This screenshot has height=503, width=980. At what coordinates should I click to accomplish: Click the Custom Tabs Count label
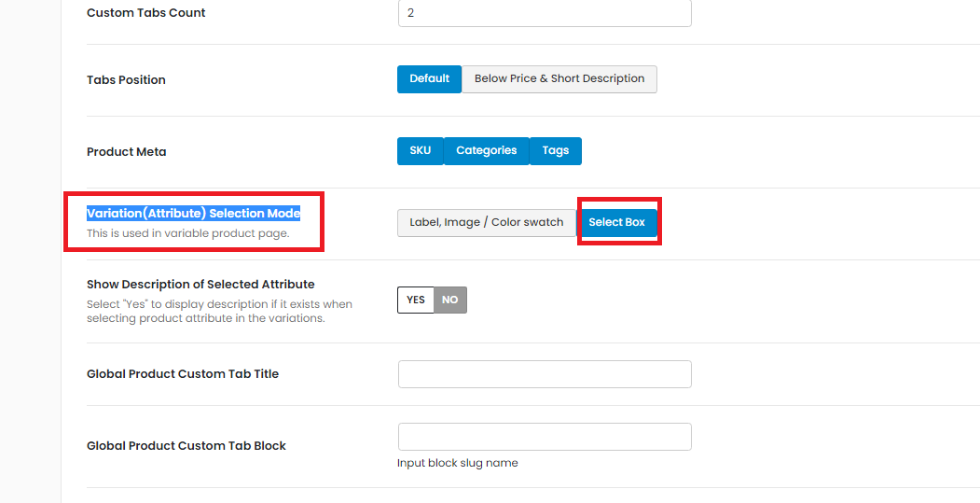click(145, 13)
